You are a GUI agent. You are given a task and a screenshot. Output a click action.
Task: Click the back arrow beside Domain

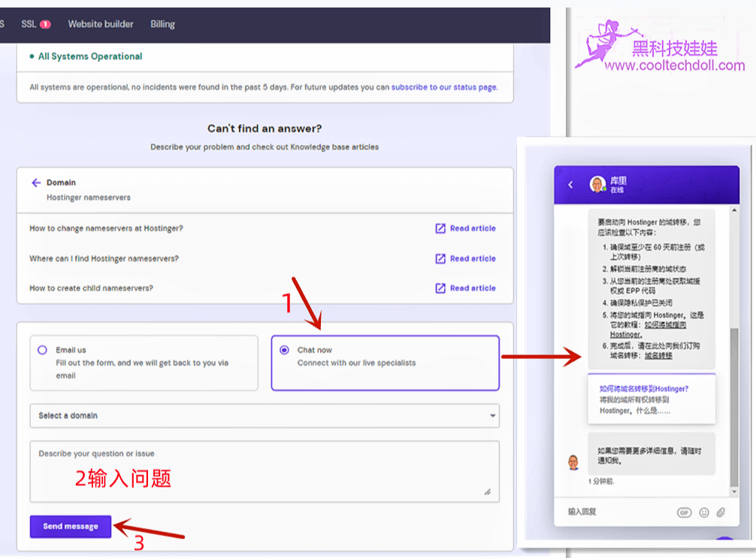point(36,182)
